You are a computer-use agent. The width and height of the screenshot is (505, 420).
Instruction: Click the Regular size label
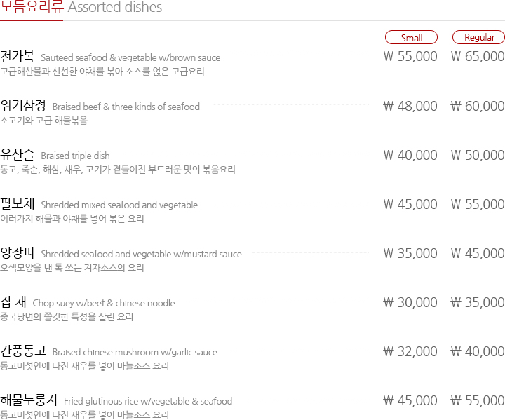click(478, 37)
